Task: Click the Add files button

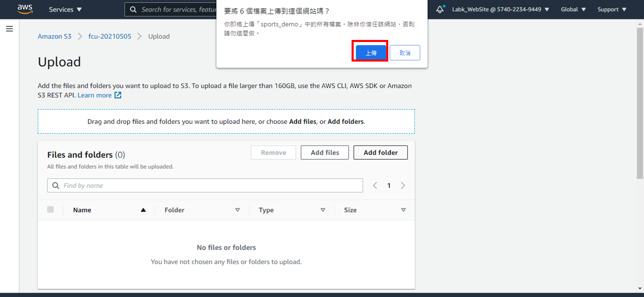Action: 325,153
